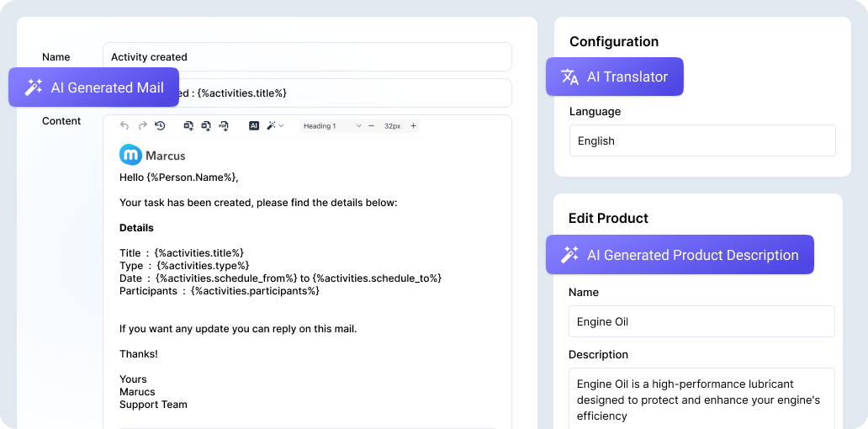The height and width of the screenshot is (429, 868).
Task: Click the AI Translator button
Action: [x=614, y=77]
